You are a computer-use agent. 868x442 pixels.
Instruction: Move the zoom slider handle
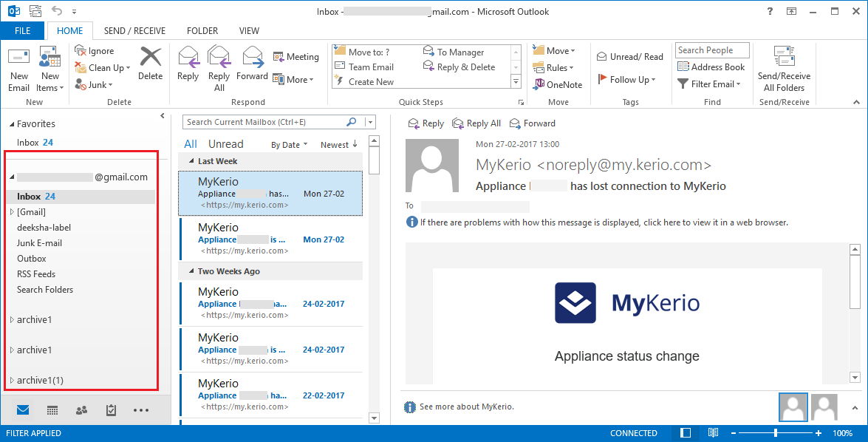[776, 433]
